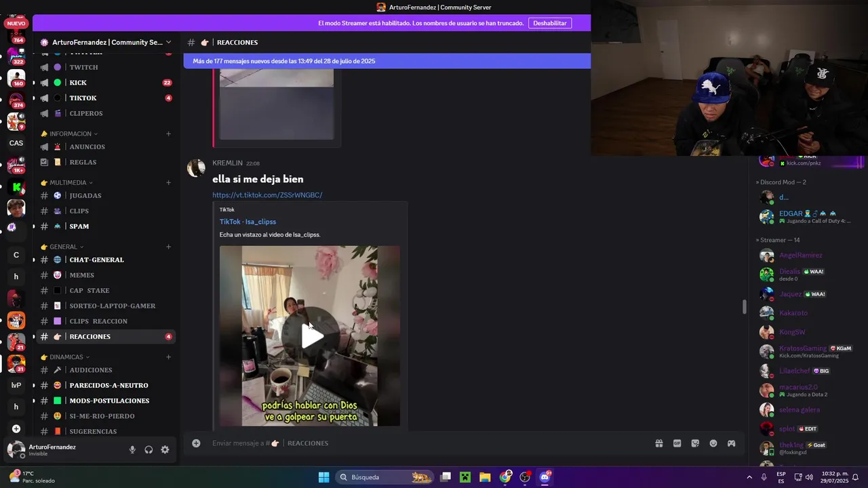Screen dimensions: 868x488
Task: Add channel to INFORMACION category
Action: (x=168, y=134)
